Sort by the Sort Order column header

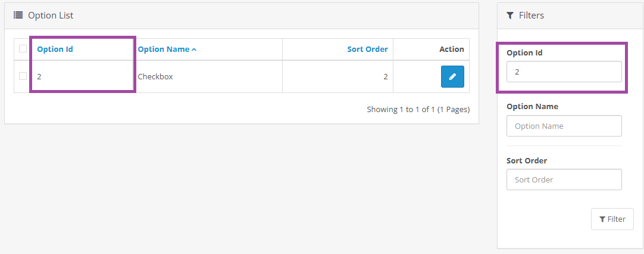coord(367,49)
